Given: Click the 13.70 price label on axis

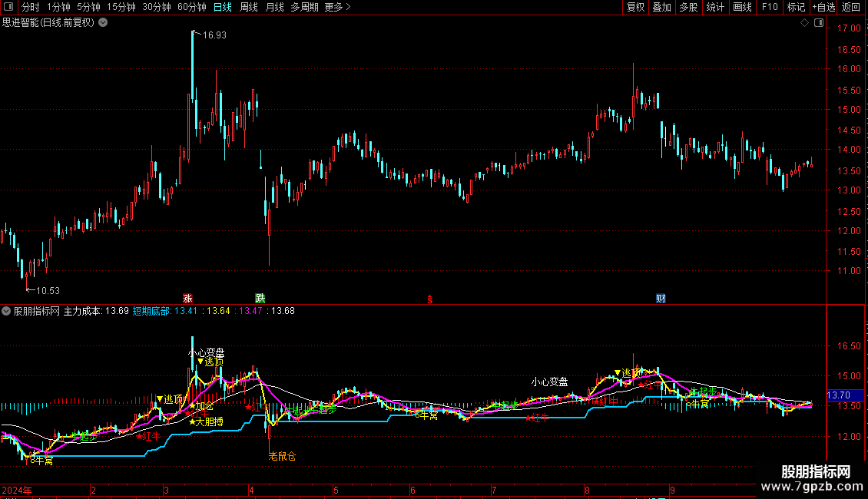Looking at the screenshot, I should (837, 395).
